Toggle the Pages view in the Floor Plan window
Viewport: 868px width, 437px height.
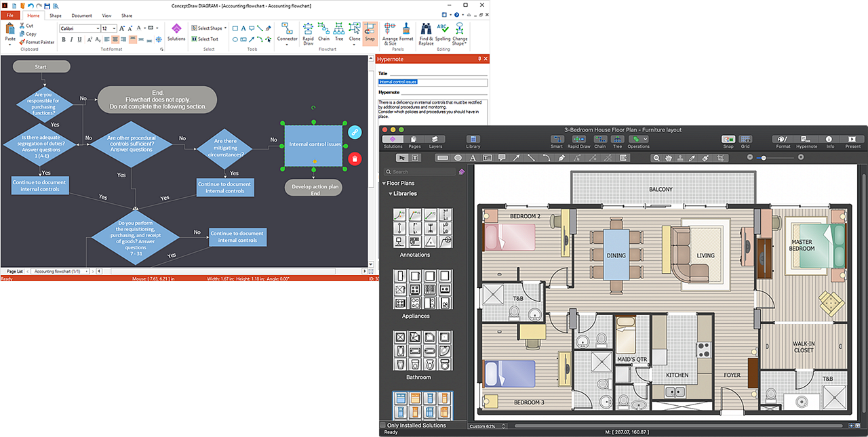click(414, 142)
